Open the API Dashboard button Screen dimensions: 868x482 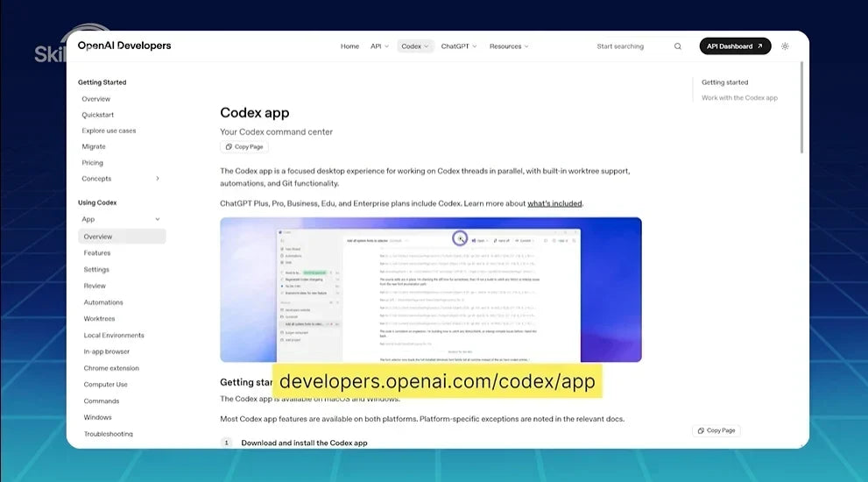point(735,46)
